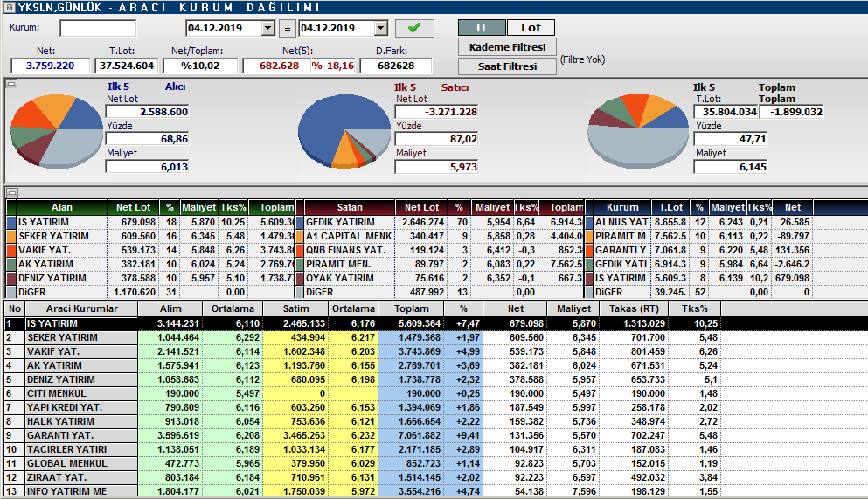Sort main table by Maliyet column

click(574, 308)
